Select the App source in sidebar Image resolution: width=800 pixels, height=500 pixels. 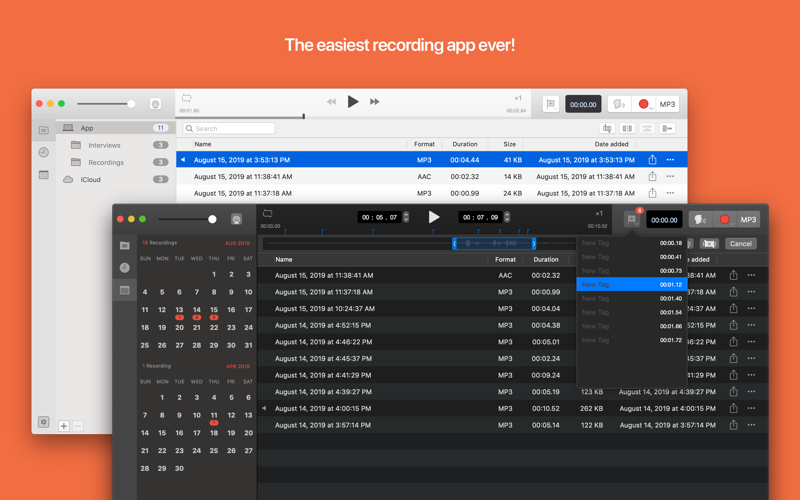[115, 128]
